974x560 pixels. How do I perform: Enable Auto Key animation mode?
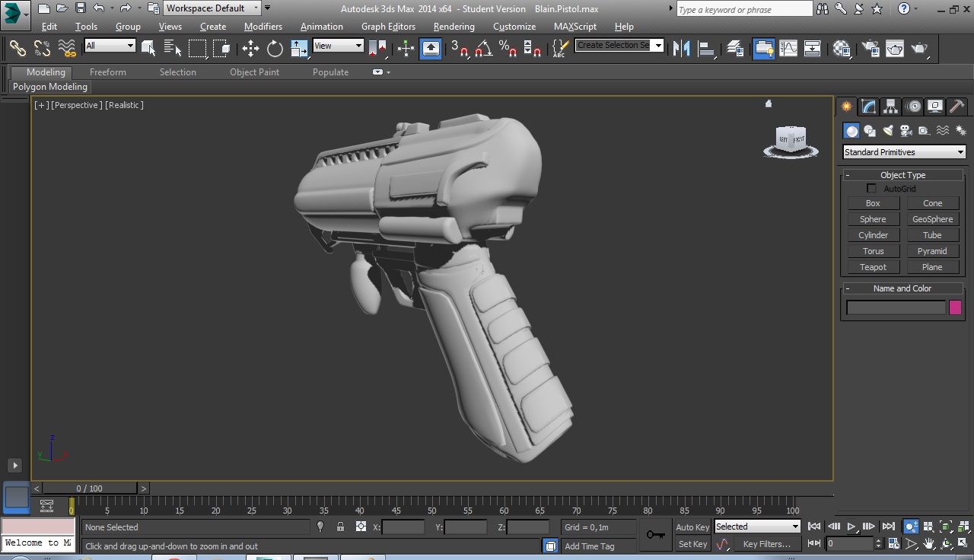coord(692,527)
